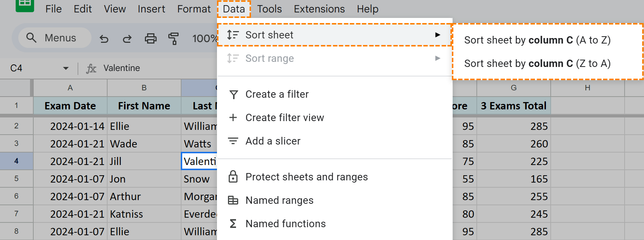Select Create filter view

coord(335,117)
